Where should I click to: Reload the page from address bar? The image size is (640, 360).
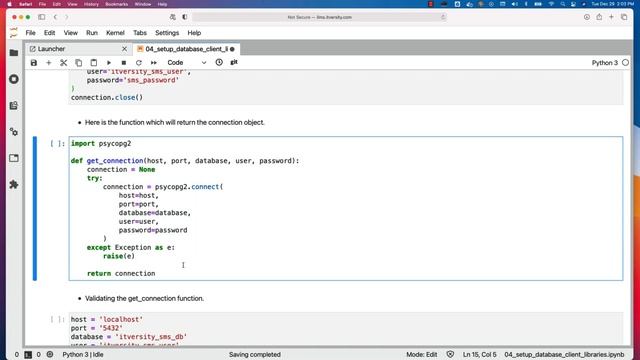tap(443, 17)
